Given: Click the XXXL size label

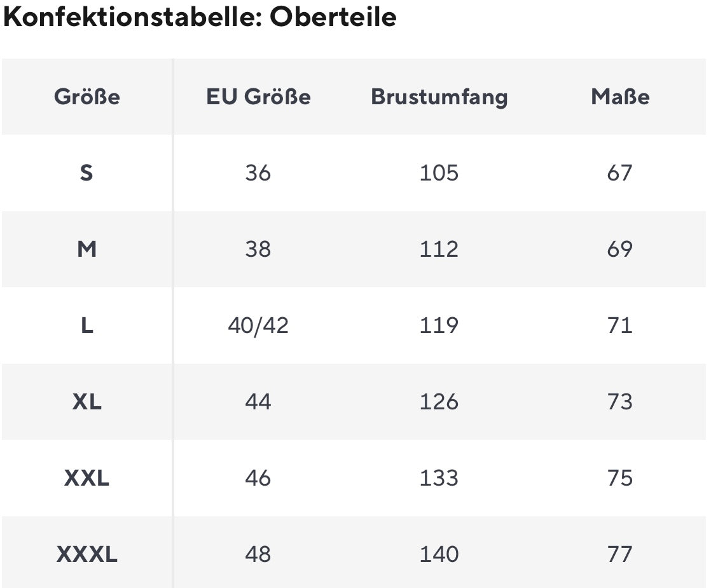Looking at the screenshot, I should 87,554.
